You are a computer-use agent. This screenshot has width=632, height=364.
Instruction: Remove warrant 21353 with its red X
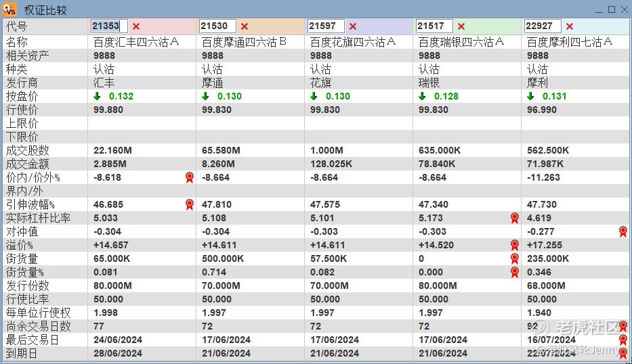pyautogui.click(x=136, y=26)
